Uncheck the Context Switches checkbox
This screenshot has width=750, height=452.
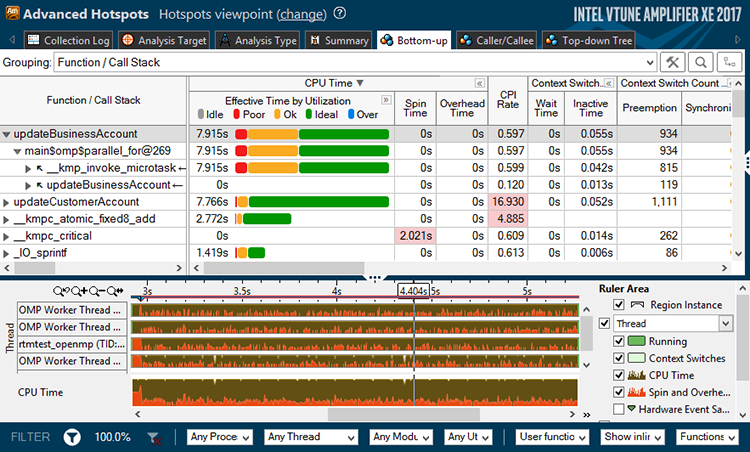[618, 358]
